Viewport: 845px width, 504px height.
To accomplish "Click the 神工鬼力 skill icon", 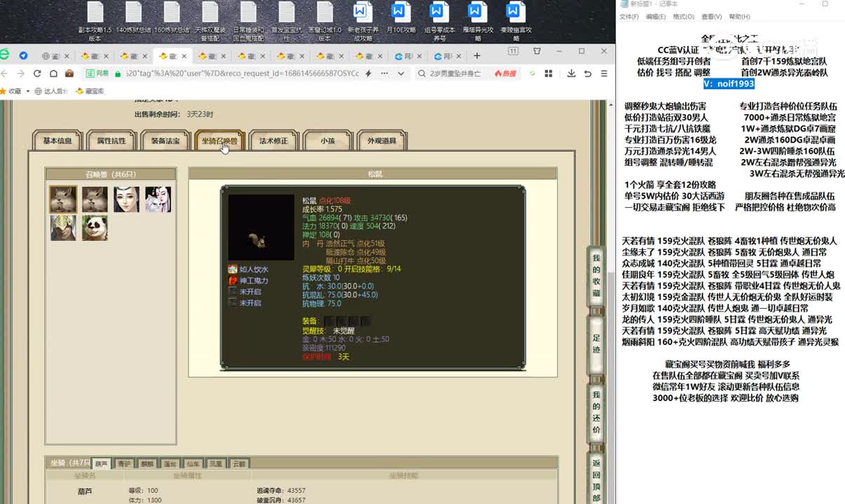I will tap(233, 281).
